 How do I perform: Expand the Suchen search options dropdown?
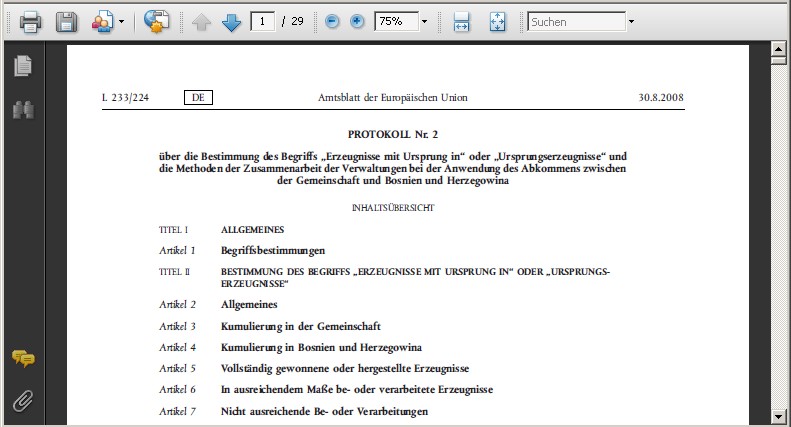pos(630,21)
